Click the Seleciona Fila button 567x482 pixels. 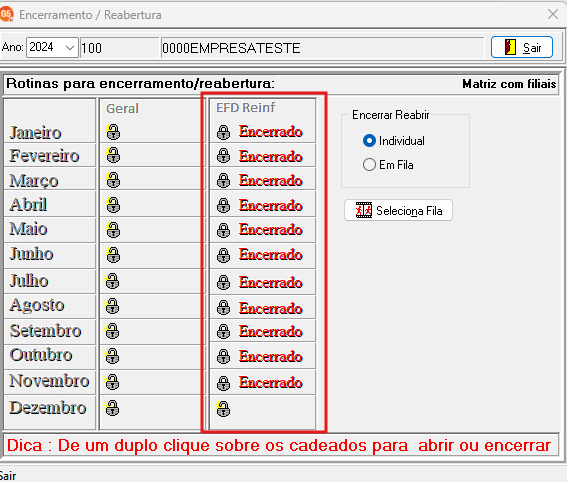tap(398, 210)
